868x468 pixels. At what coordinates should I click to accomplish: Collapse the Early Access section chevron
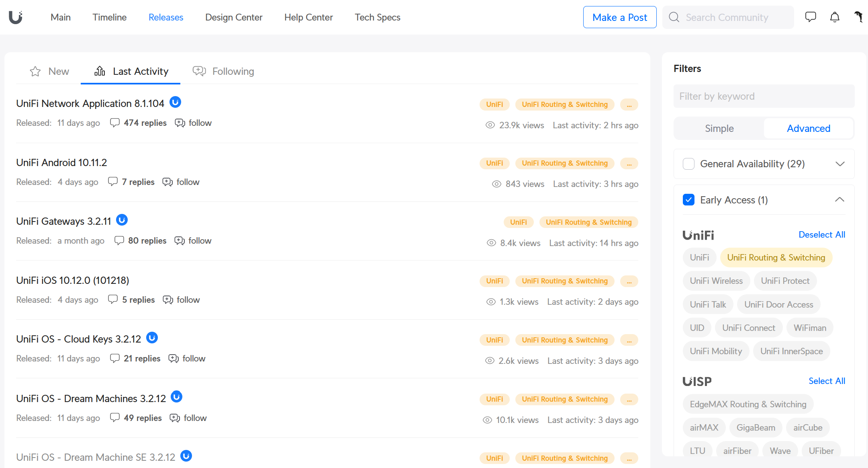[x=839, y=199]
